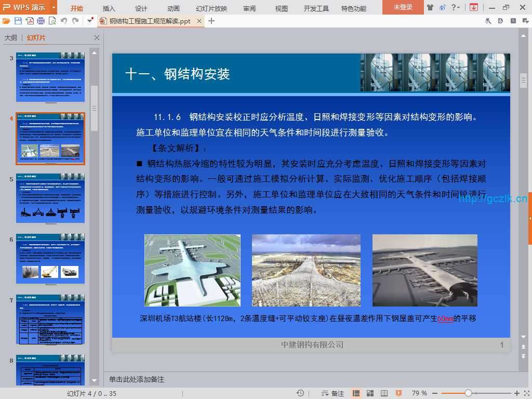
Task: Click the 未登录 login button
Action: pyautogui.click(x=403, y=7)
